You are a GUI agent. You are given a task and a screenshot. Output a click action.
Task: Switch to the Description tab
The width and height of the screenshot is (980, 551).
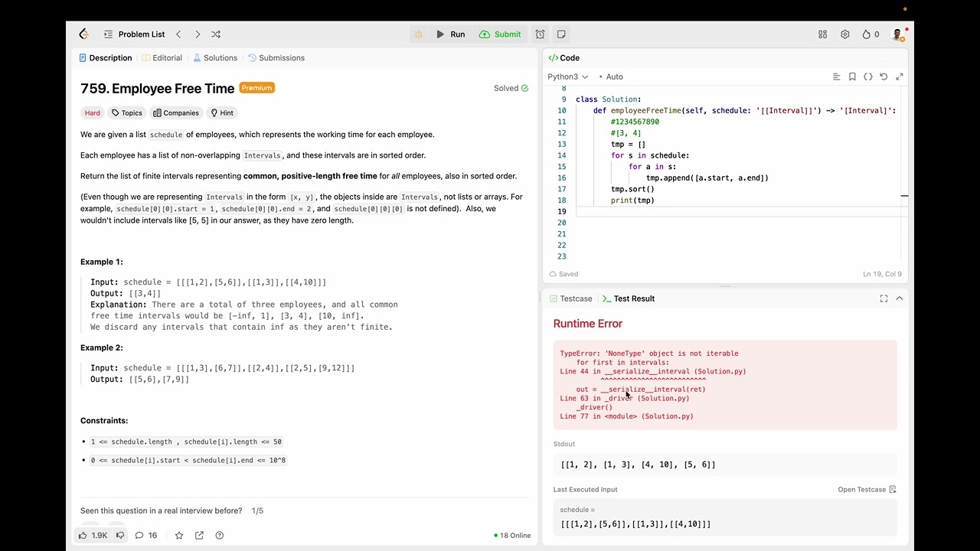coord(106,58)
